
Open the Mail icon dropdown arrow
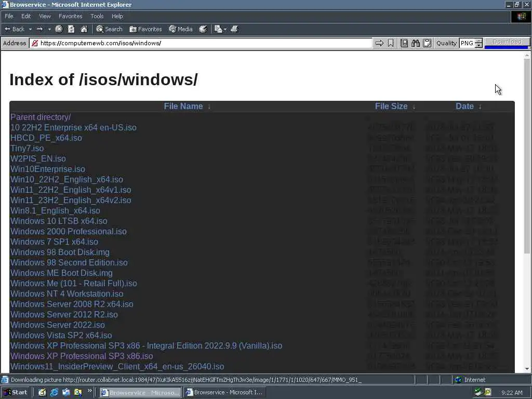(x=225, y=29)
